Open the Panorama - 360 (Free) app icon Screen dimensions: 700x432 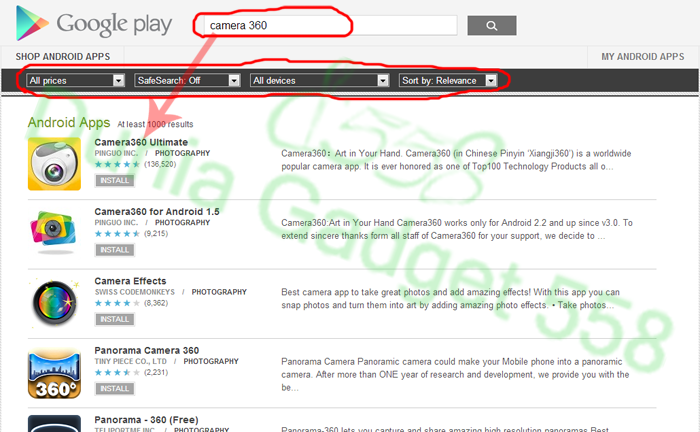pos(54,424)
